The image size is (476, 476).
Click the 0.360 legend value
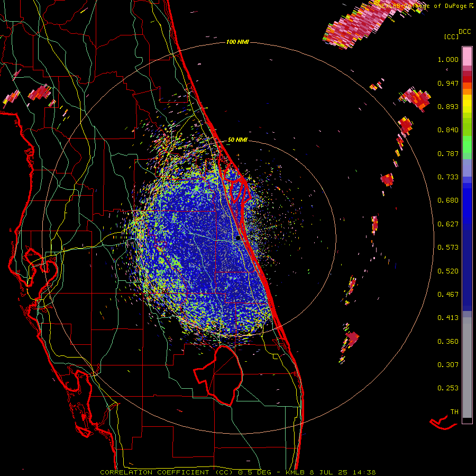click(448, 342)
